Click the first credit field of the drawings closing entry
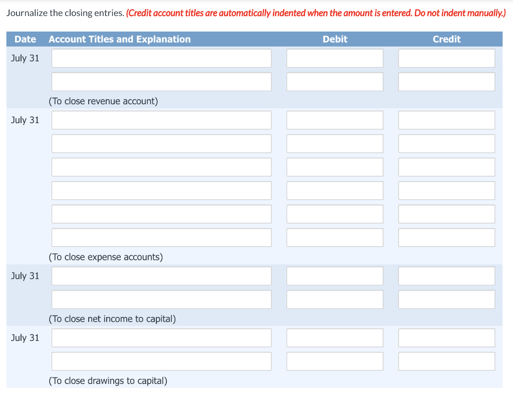The image size is (513, 420). pos(446,337)
